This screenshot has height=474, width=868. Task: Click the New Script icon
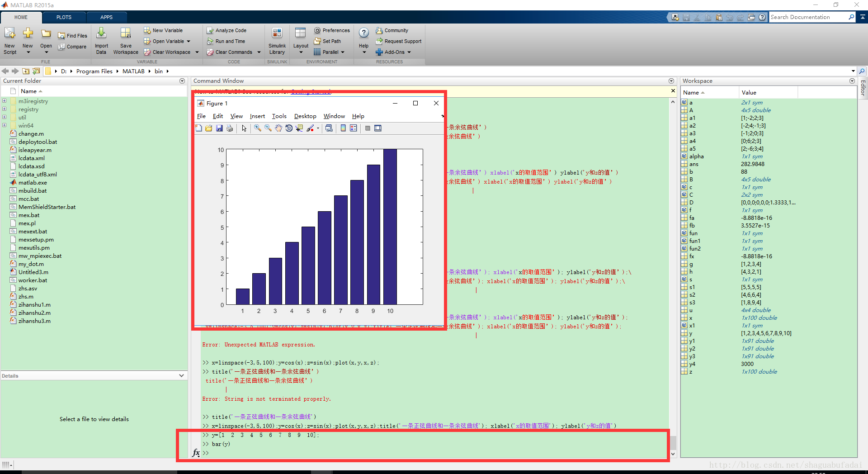point(9,40)
